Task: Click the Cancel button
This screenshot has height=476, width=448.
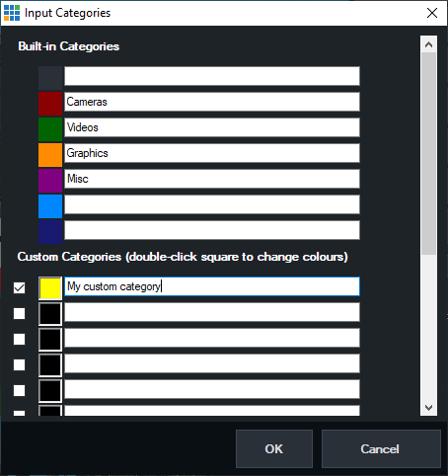Action: click(x=381, y=448)
